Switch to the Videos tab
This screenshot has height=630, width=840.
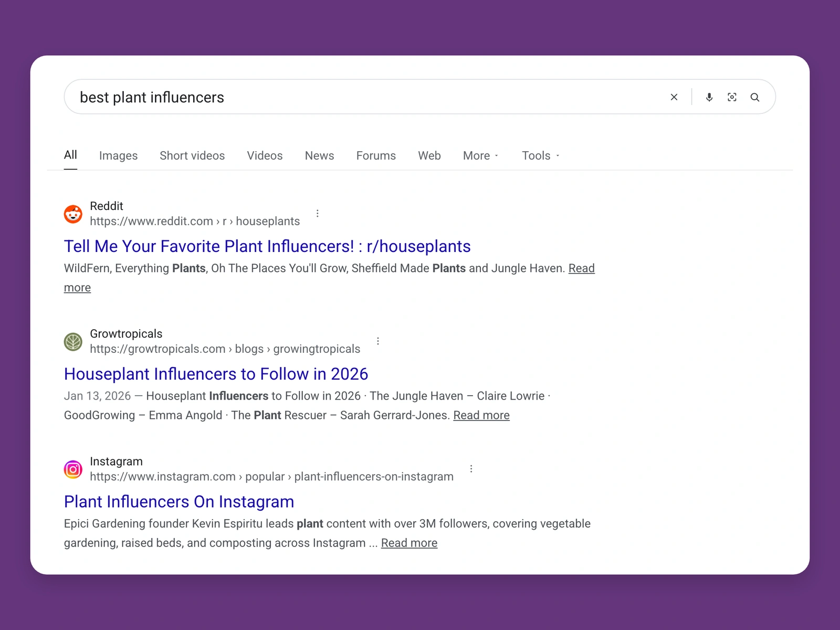[x=265, y=156]
